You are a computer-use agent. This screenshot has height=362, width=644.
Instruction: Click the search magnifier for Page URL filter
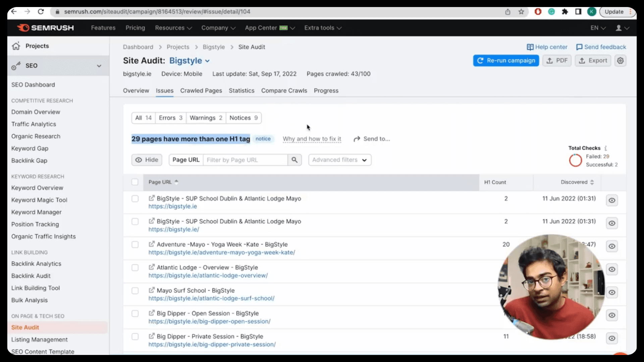tap(294, 160)
